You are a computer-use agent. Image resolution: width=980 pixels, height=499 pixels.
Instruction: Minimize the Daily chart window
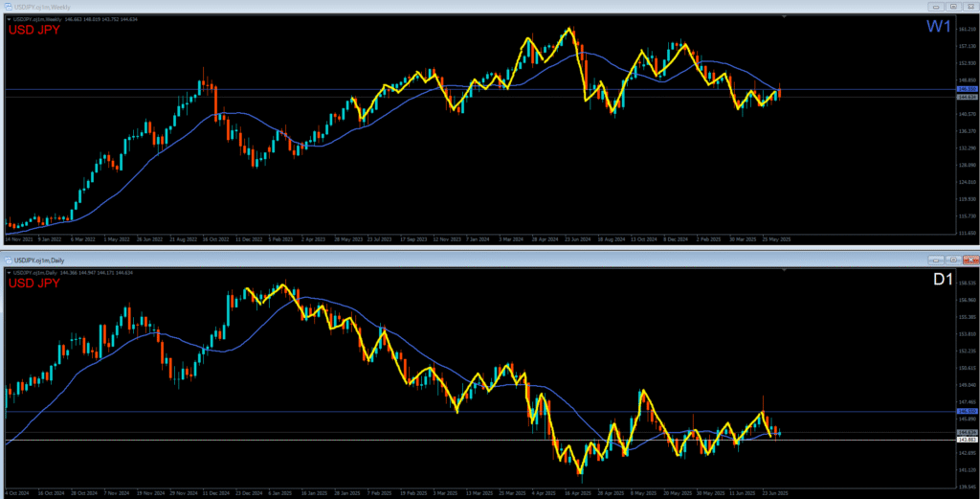pos(936,260)
